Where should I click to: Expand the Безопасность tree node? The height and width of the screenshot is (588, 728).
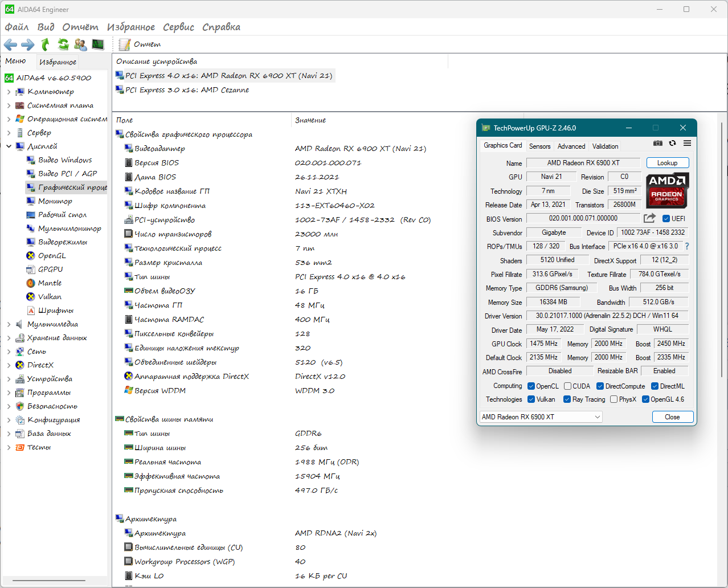(x=9, y=406)
